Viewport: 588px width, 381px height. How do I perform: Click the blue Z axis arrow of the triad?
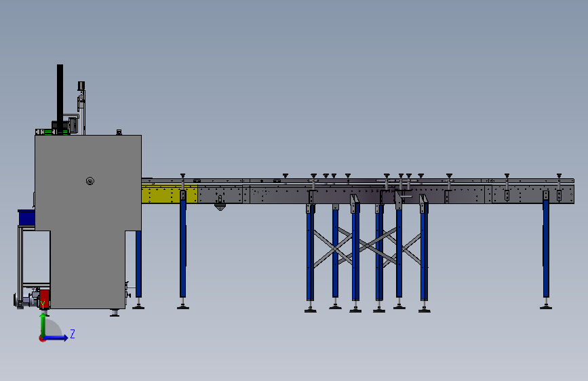click(x=56, y=338)
